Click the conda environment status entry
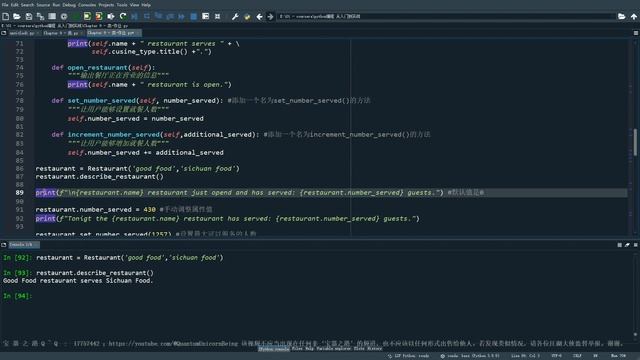The image size is (640, 360). (x=469, y=356)
